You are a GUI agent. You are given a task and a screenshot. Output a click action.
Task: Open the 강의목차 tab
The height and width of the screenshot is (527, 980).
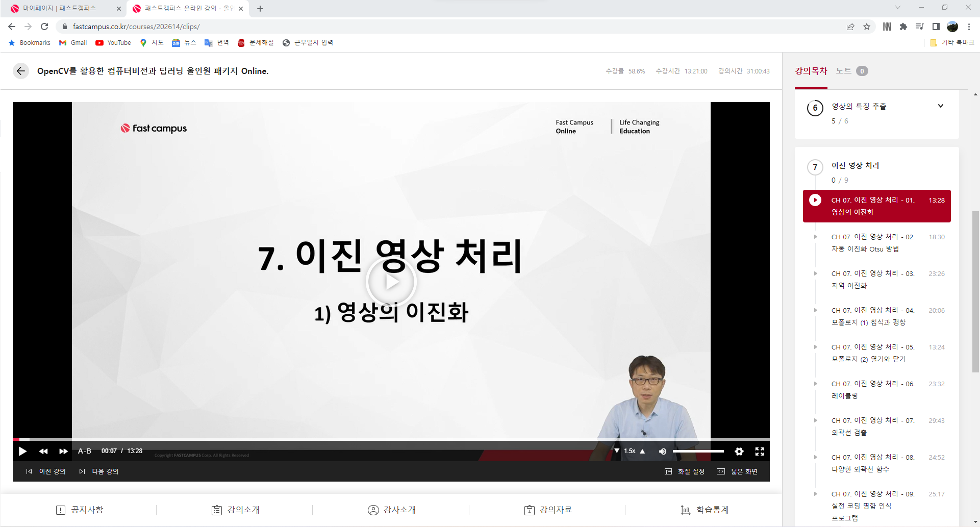pyautogui.click(x=811, y=71)
